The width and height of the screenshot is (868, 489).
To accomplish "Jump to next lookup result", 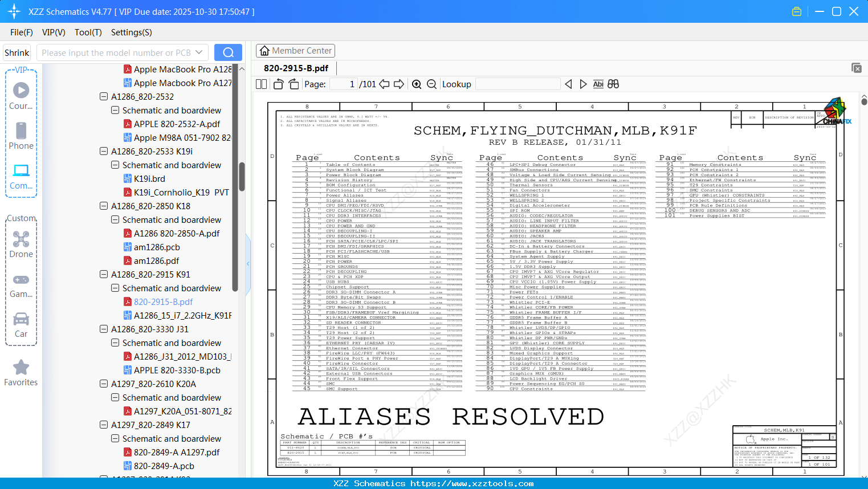I will click(583, 84).
